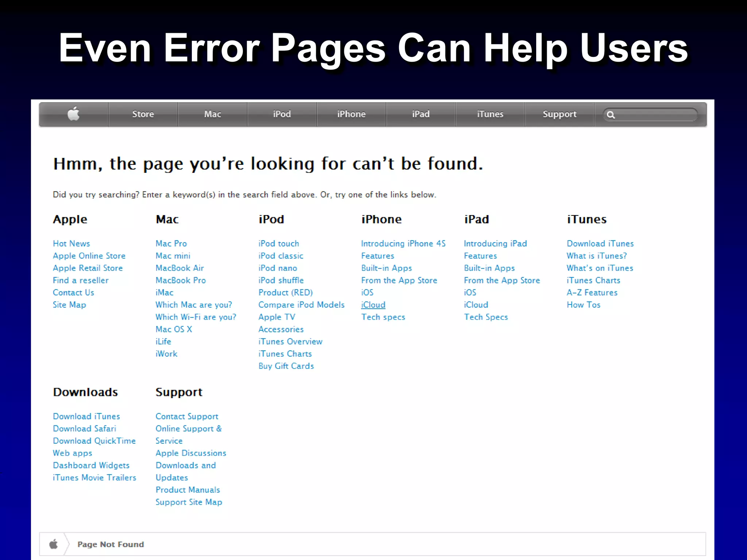Screen dimensions: 747x560
Task: Open the iPod tab in the nav bar
Action: click(282, 114)
